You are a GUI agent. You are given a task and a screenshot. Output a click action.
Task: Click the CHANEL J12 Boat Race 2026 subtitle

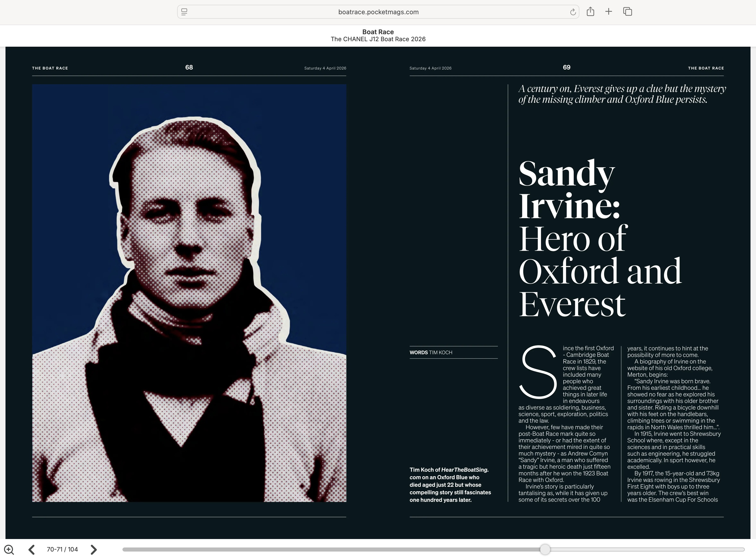click(378, 39)
